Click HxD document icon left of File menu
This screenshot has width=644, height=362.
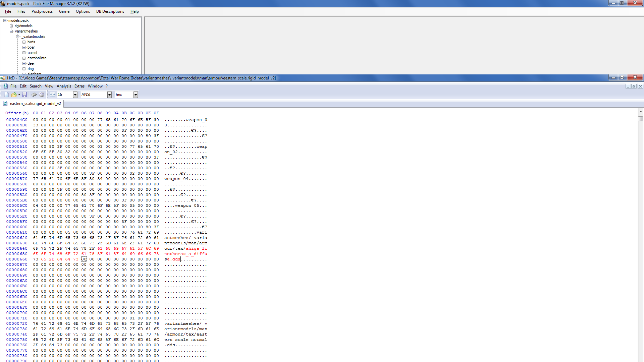coord(6,86)
